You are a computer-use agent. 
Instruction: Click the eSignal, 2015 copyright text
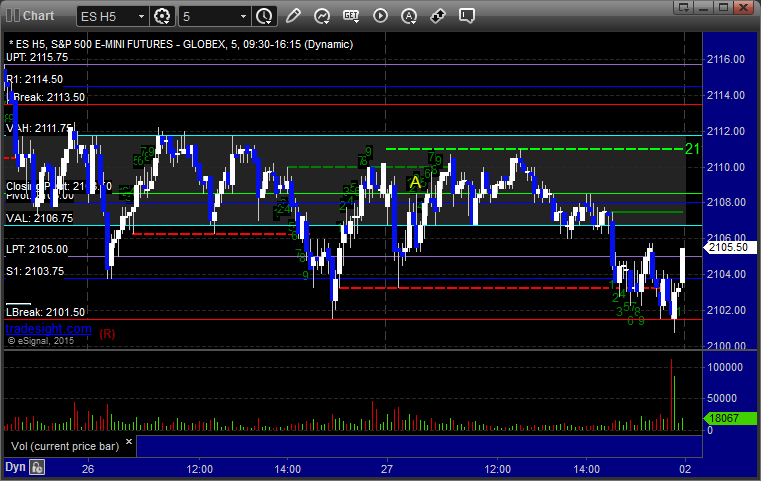coord(41,341)
